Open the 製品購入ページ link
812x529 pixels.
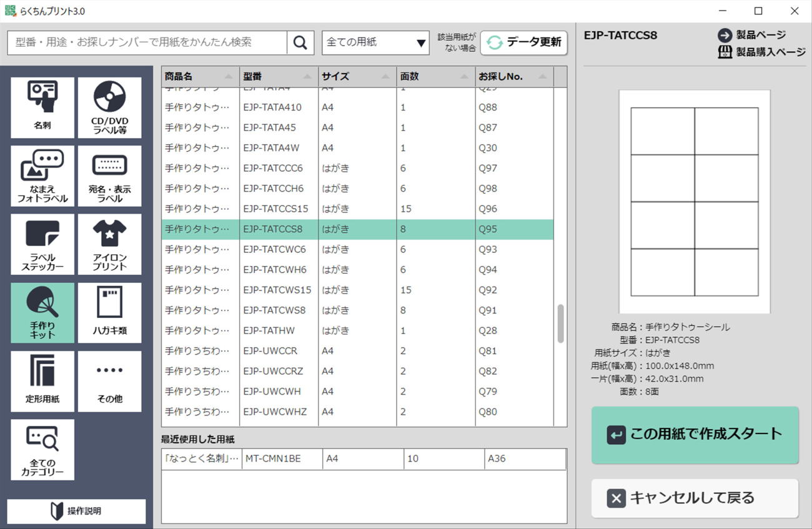click(762, 52)
